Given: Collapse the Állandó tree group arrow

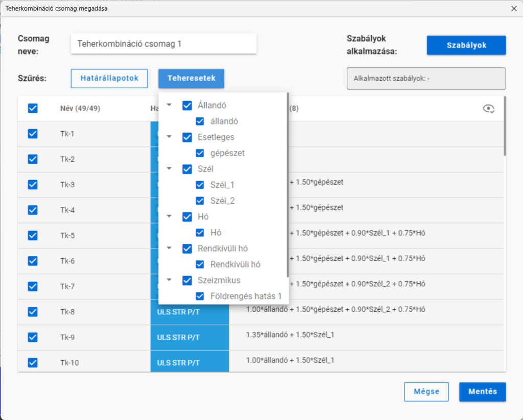Looking at the screenshot, I should pos(169,105).
